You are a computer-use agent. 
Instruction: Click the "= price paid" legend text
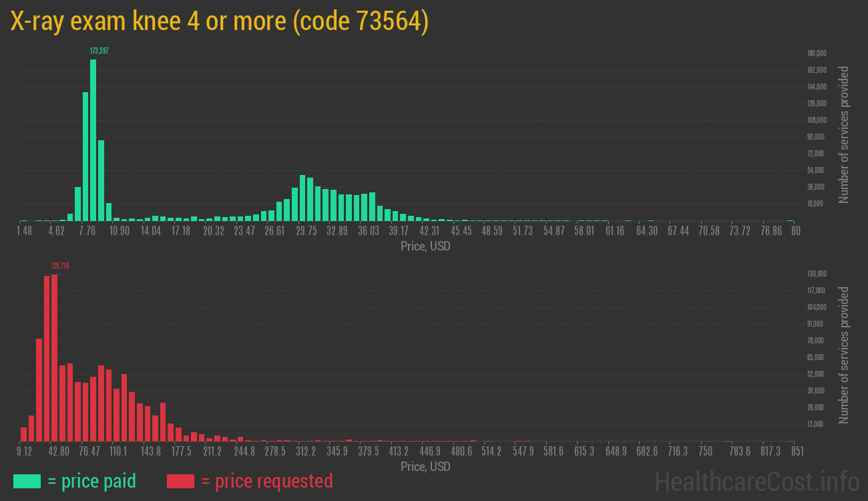pos(92,481)
